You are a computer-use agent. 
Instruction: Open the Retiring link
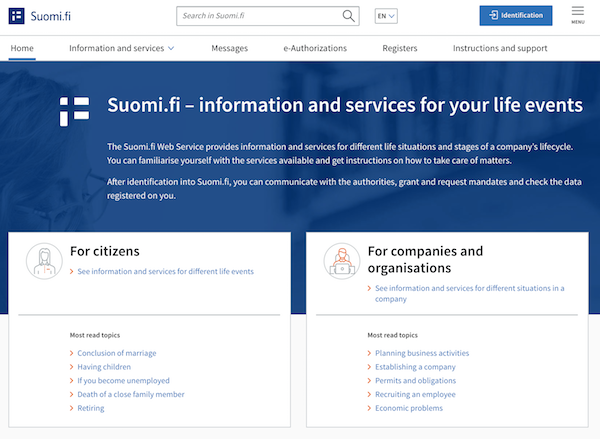coord(91,408)
